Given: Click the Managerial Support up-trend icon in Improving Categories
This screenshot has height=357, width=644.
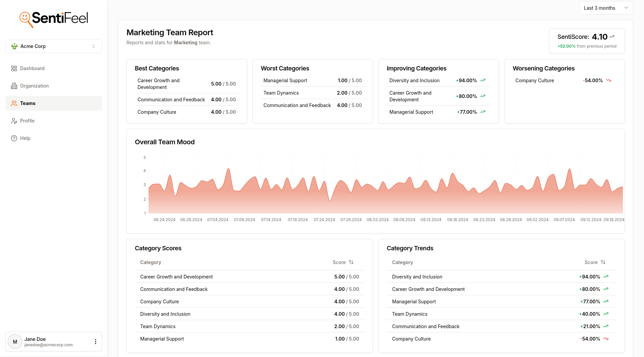Looking at the screenshot, I should [x=483, y=112].
